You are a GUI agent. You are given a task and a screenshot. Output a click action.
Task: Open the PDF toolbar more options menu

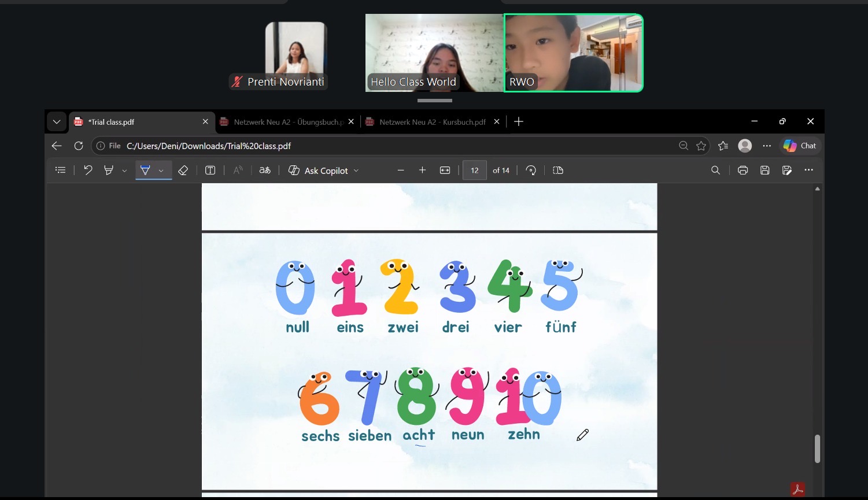coord(809,171)
